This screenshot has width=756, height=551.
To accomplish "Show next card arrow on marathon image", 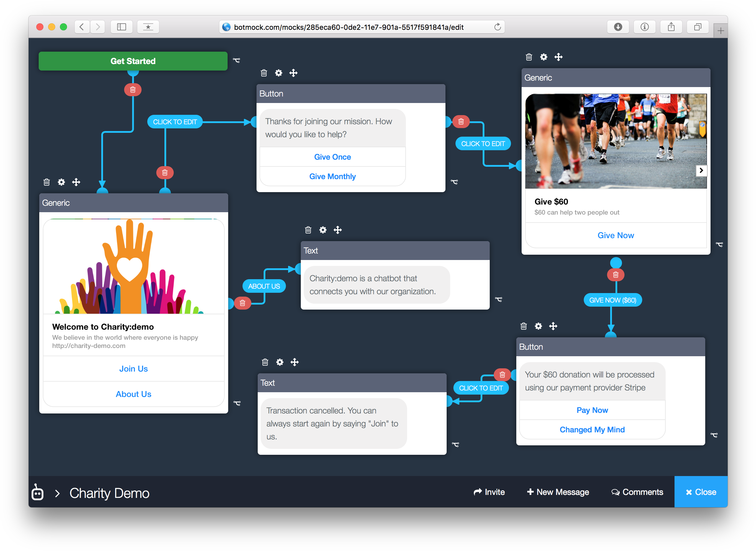I will click(x=701, y=171).
